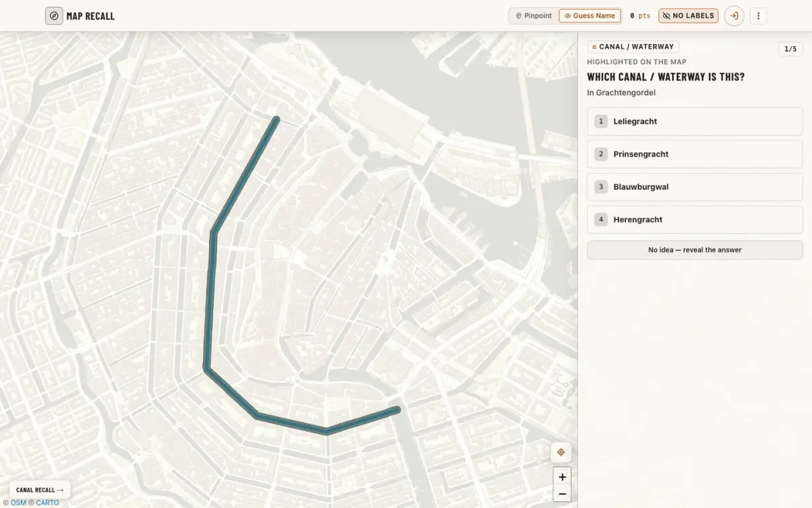The image size is (812, 508).
Task: Click the 1/5 progress counter
Action: [790, 49]
